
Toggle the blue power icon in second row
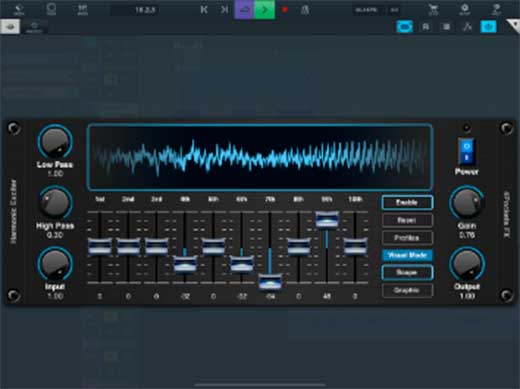(x=488, y=27)
